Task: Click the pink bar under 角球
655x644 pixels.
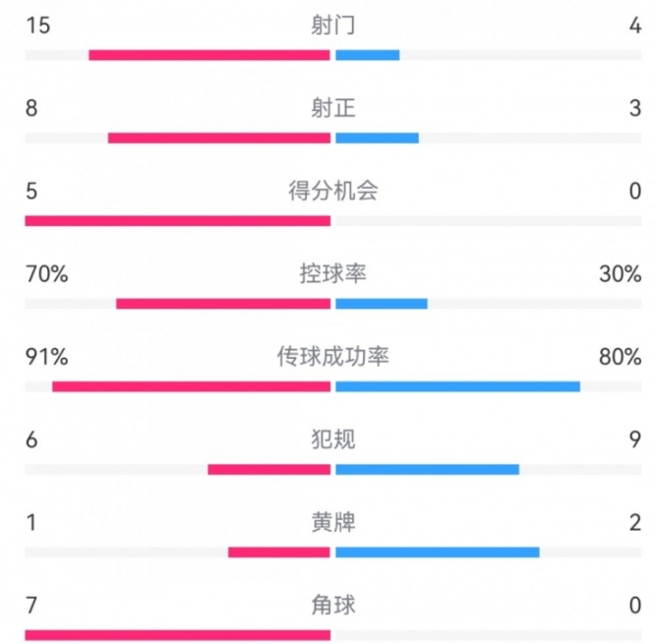Action: [x=177, y=634]
